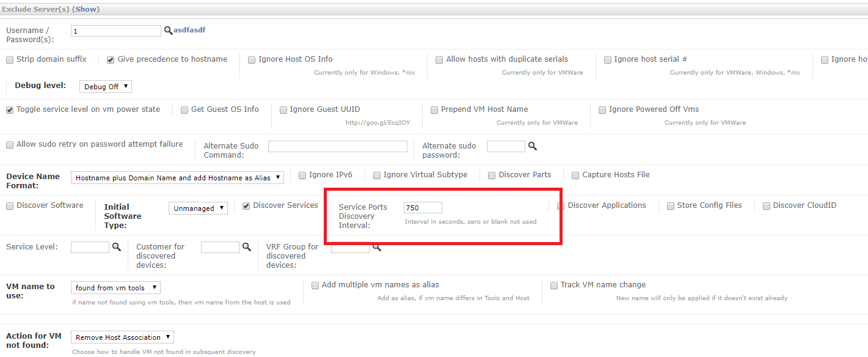Open lookup for VRF Group for discovered devices
868x357 pixels.
(377, 248)
